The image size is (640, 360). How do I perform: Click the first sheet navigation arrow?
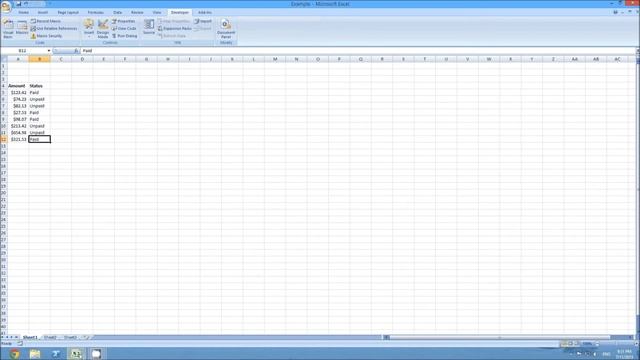[x=2, y=337]
